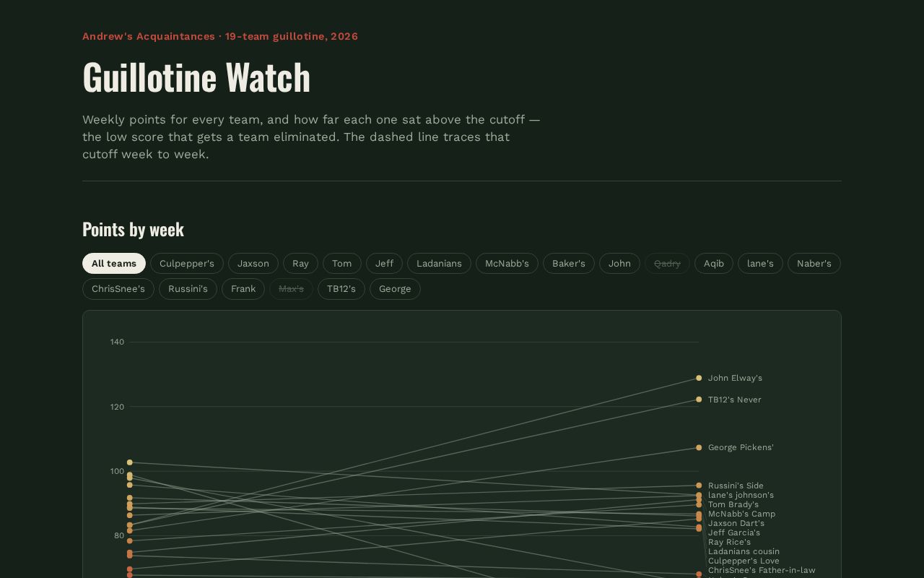Image resolution: width=924 pixels, height=578 pixels.
Task: Click Ladanians cousin chart label
Action: (744, 551)
